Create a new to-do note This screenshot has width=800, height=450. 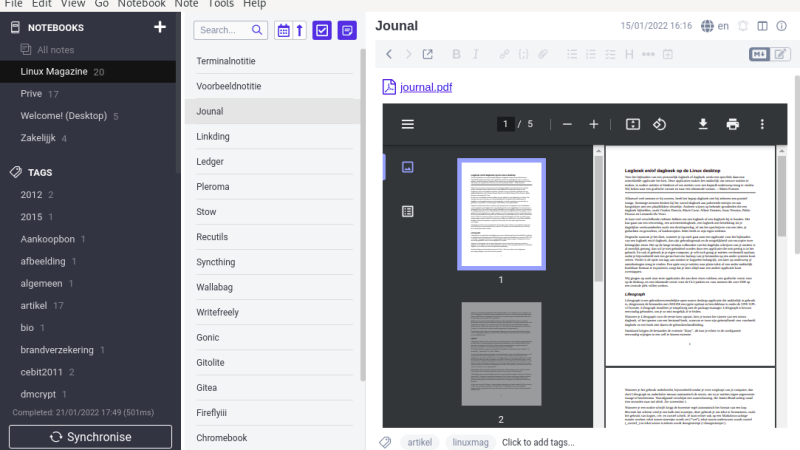[322, 31]
